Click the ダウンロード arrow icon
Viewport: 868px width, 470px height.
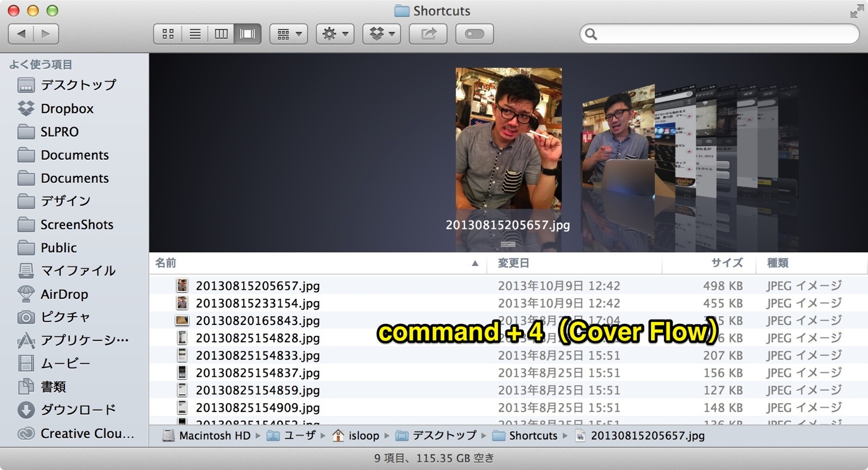26,410
